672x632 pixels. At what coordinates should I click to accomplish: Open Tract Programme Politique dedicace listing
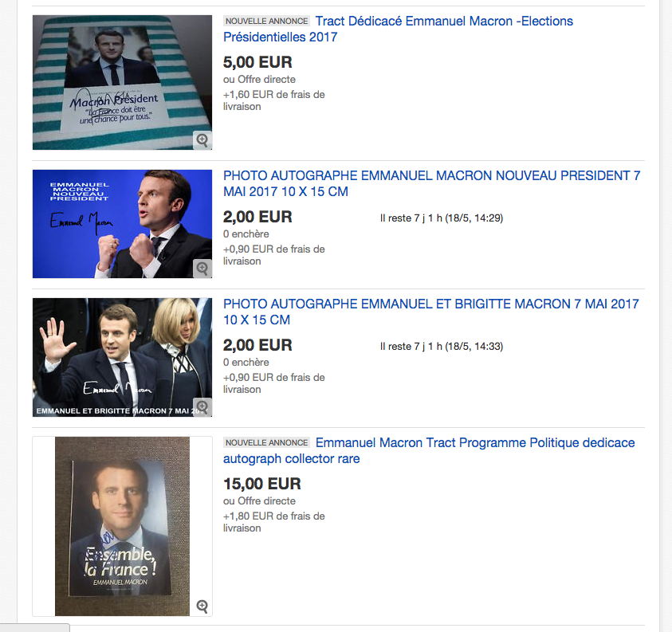429,450
